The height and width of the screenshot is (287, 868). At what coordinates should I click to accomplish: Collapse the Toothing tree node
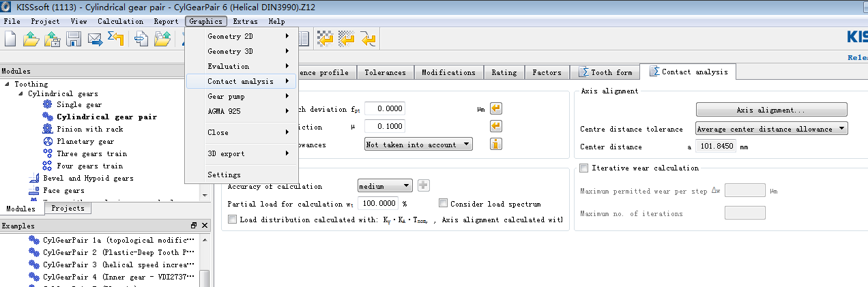(x=7, y=84)
